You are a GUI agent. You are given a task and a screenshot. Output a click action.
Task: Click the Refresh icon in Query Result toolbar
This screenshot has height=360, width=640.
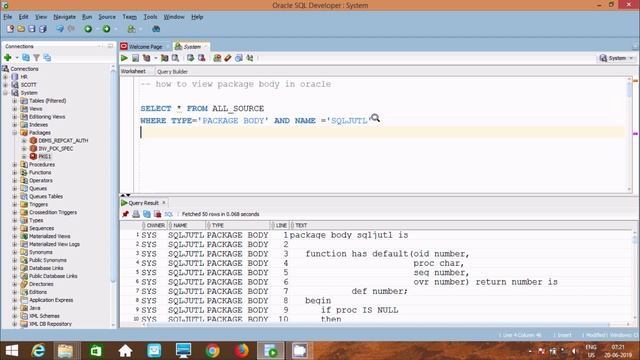(147, 214)
